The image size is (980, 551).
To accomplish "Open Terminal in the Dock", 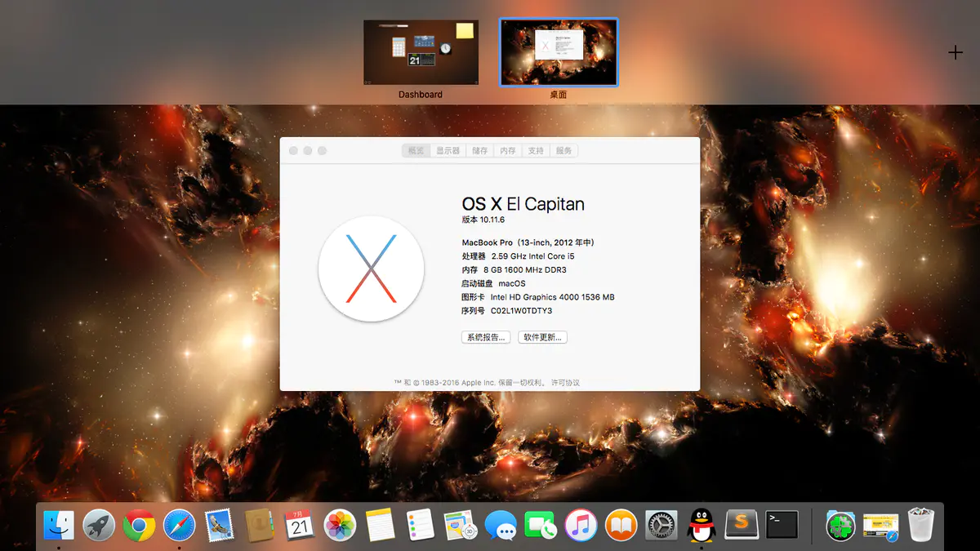I will 782,523.
